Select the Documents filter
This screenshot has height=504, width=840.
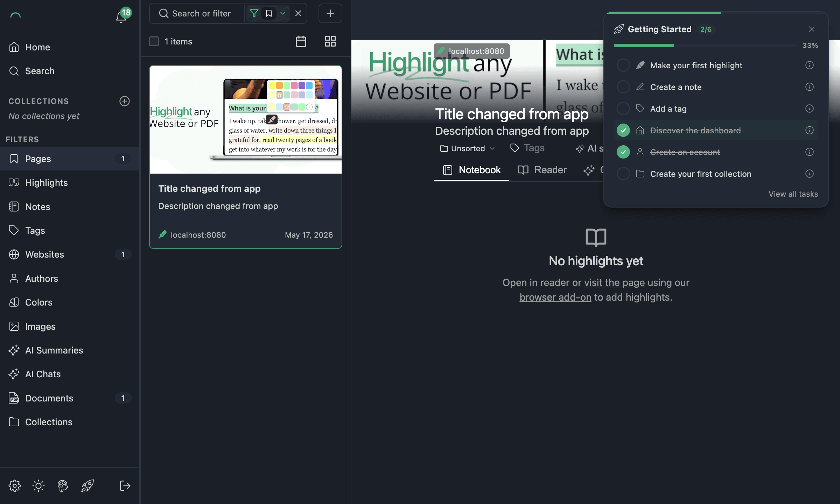pos(70,398)
